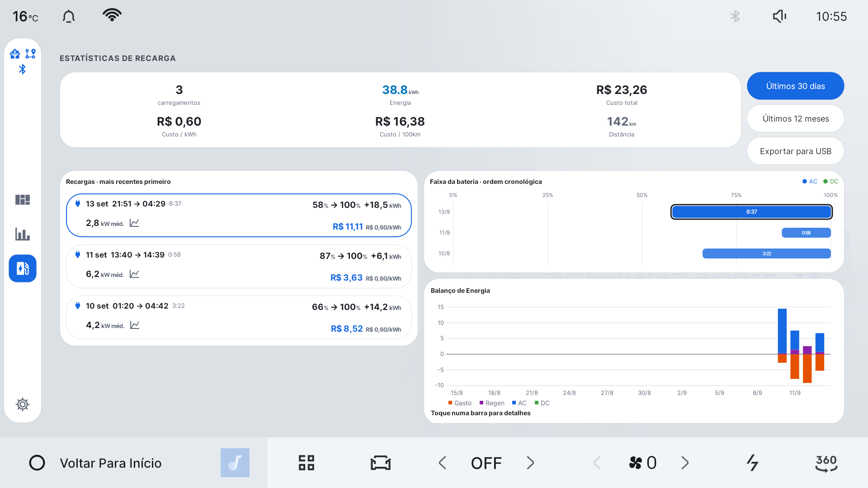
Task: Tap the R$ 11,11 charge cost
Action: click(348, 226)
